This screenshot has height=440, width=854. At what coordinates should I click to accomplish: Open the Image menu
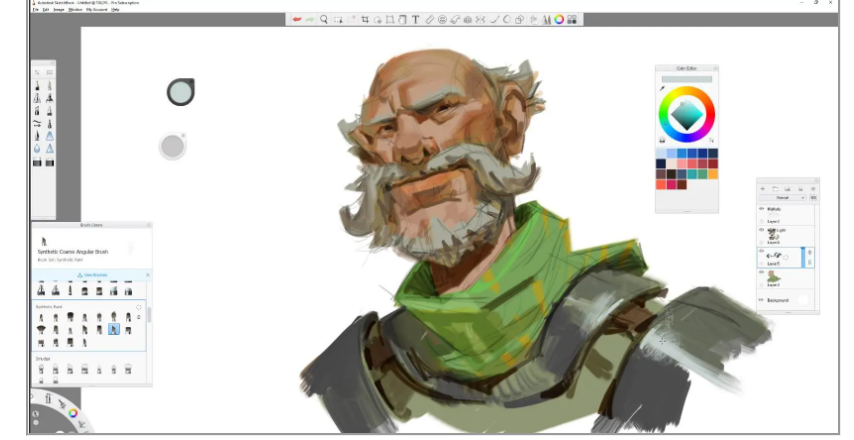pyautogui.click(x=59, y=9)
